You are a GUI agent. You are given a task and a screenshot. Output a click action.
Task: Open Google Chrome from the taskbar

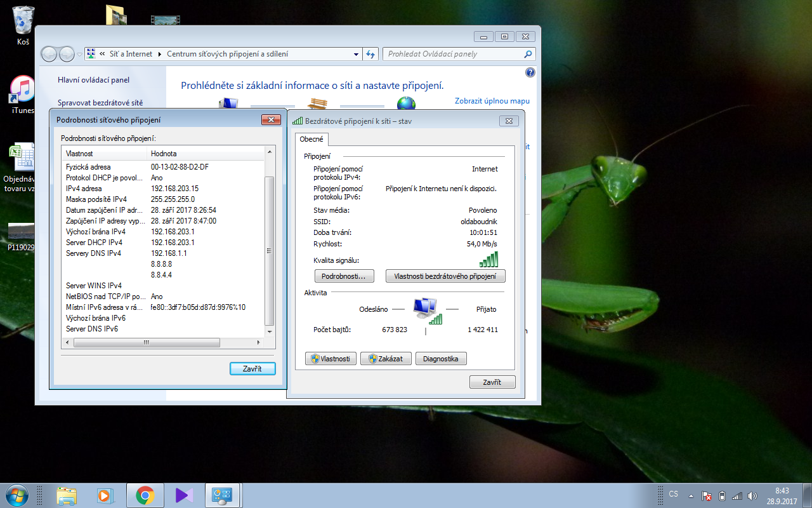pyautogui.click(x=145, y=495)
